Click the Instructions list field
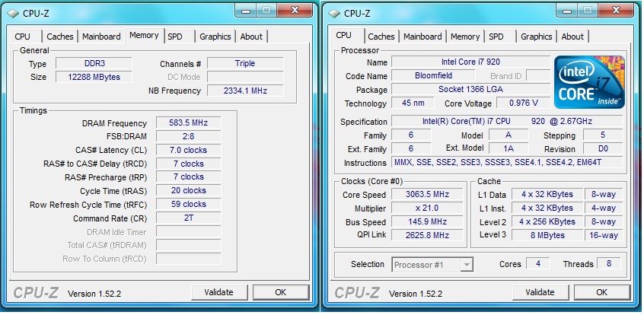This screenshot has width=644, height=315. (x=507, y=162)
